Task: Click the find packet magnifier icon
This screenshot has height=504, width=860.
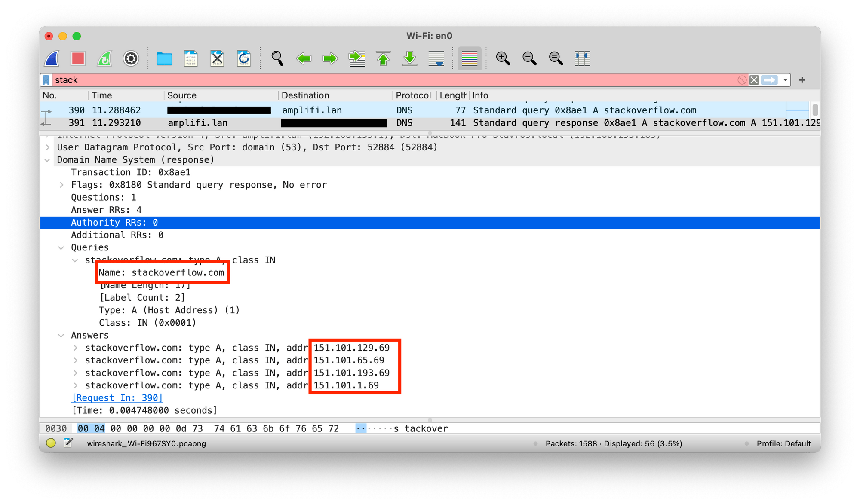Action: coord(277,58)
